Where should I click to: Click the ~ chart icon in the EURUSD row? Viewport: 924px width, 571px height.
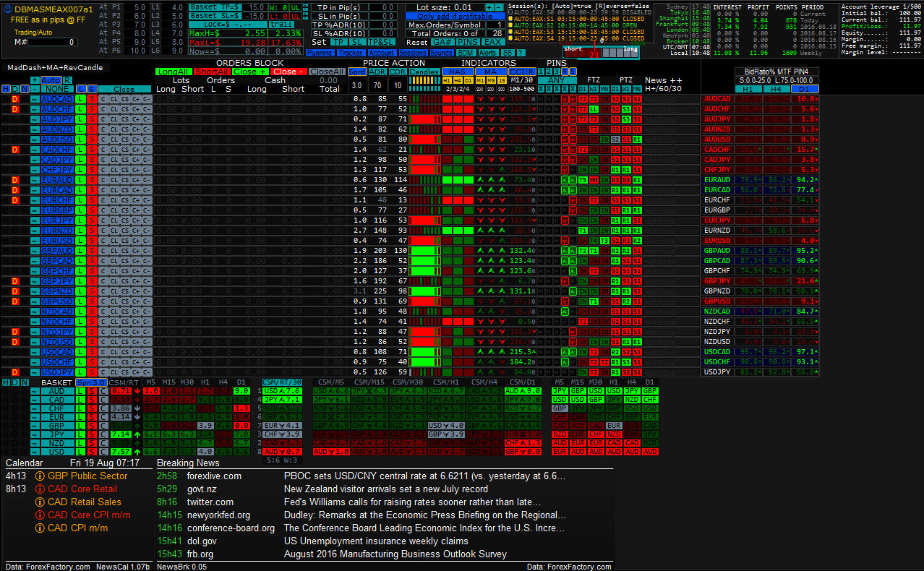tap(34, 241)
